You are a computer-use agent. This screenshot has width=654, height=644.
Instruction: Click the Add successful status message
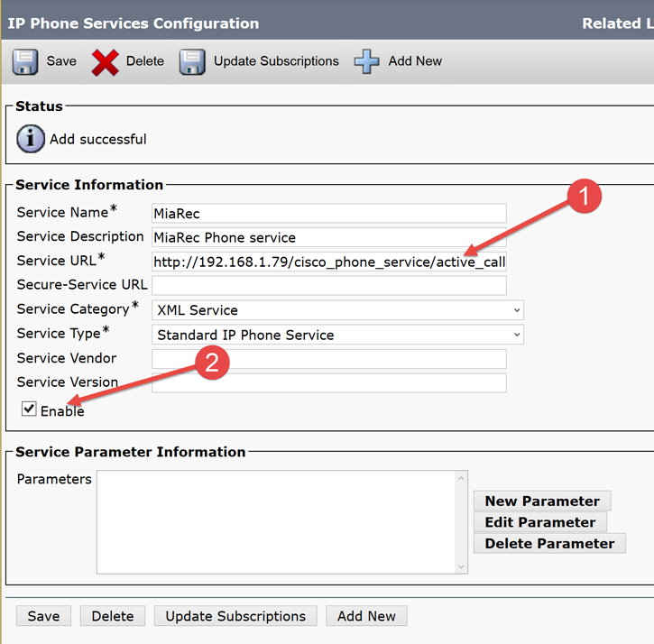(x=98, y=139)
